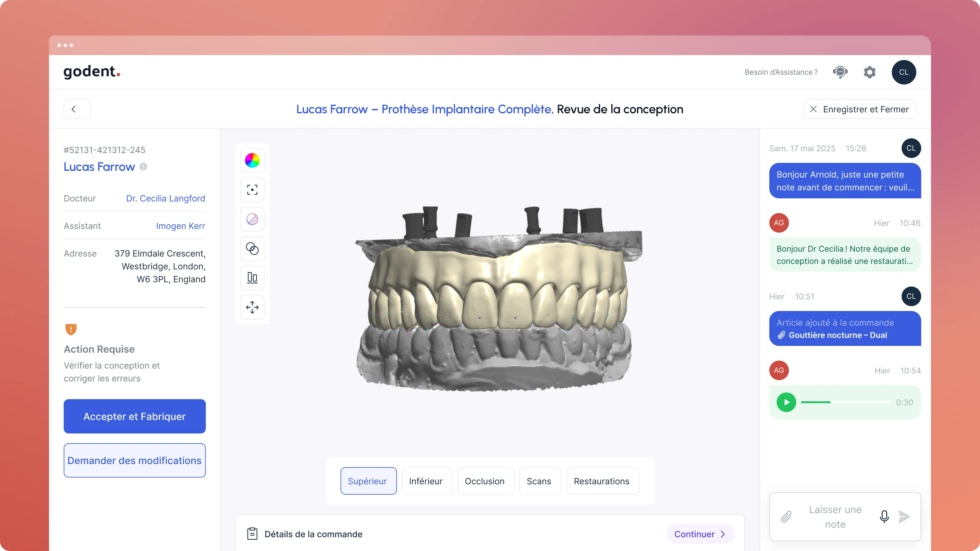
Task: Select the hatched sphere transparency tool
Action: pos(252,219)
